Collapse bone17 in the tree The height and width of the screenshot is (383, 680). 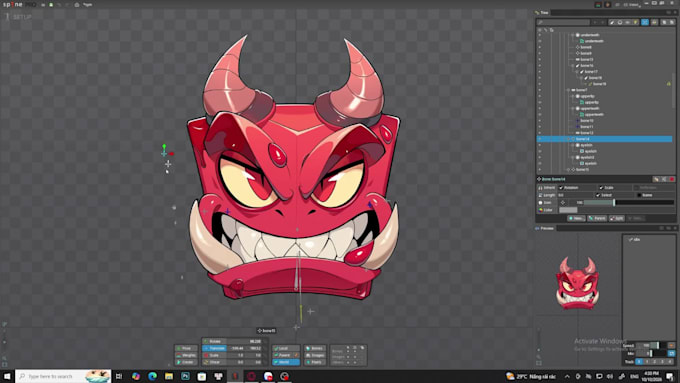pyautogui.click(x=577, y=72)
